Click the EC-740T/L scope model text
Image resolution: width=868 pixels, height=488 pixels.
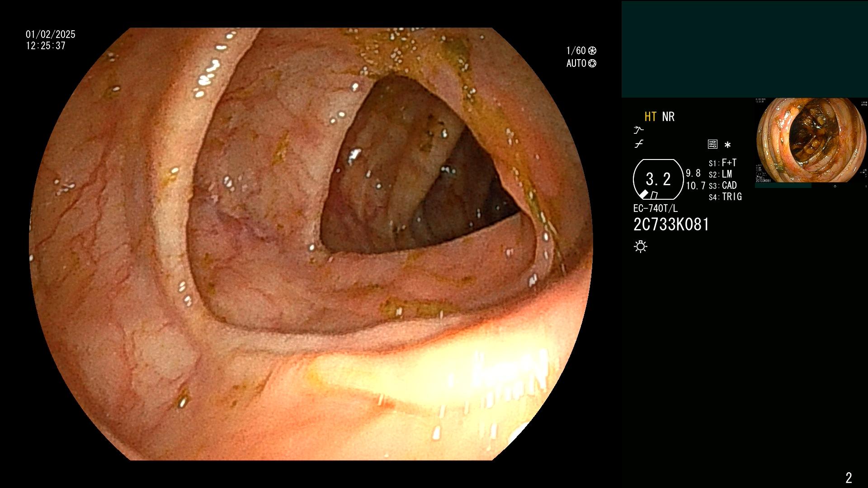(656, 209)
